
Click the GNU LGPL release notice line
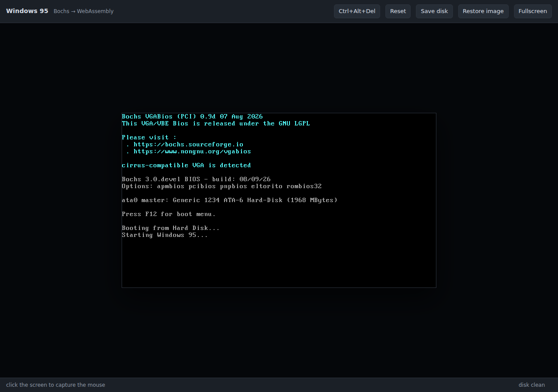coord(216,124)
